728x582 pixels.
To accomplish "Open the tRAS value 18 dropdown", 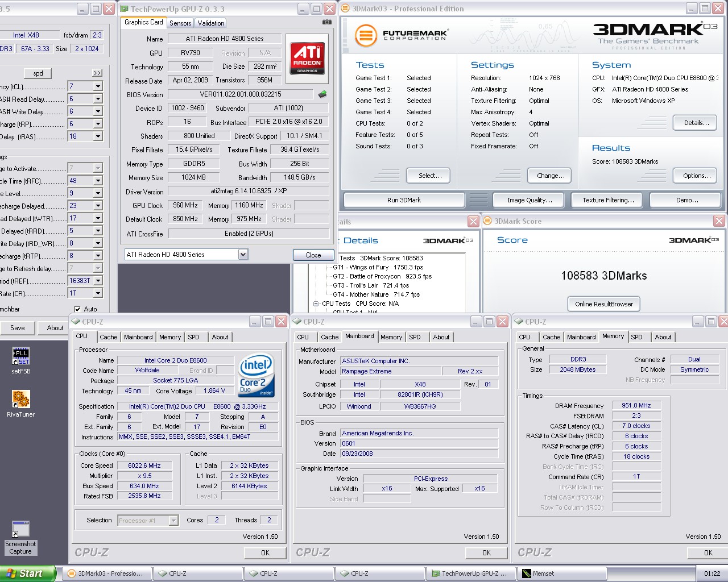I will pos(98,136).
